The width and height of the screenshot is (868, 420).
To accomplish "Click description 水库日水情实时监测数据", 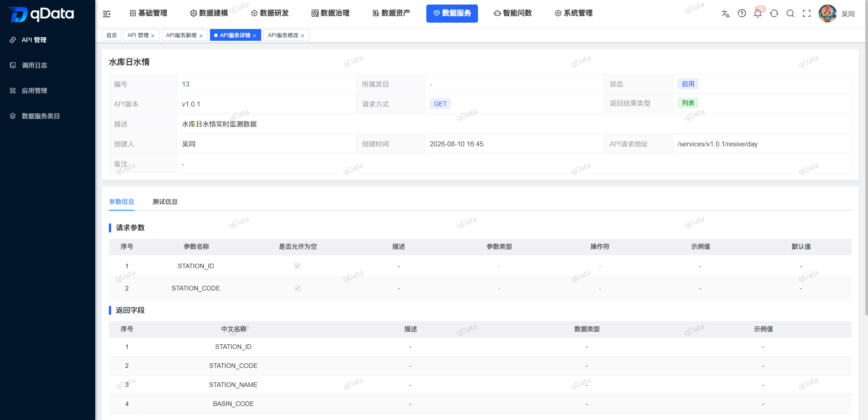I will coord(219,124).
